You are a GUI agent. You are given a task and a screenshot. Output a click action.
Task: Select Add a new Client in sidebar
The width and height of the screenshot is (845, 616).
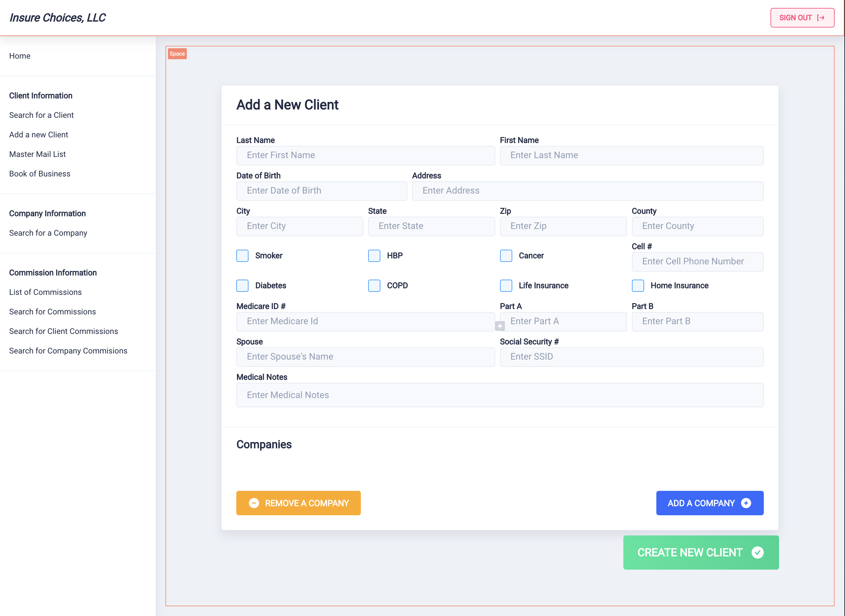click(38, 135)
